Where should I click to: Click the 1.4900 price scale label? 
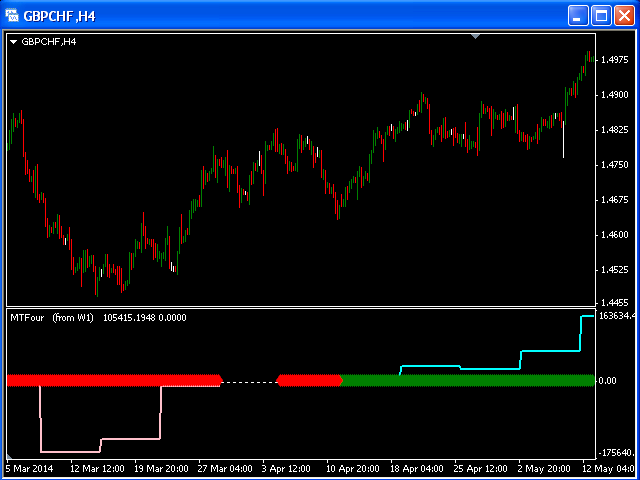click(612, 96)
